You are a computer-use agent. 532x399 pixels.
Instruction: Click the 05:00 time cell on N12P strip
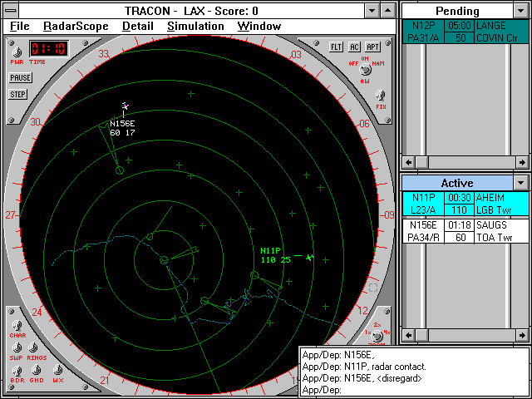click(x=460, y=26)
